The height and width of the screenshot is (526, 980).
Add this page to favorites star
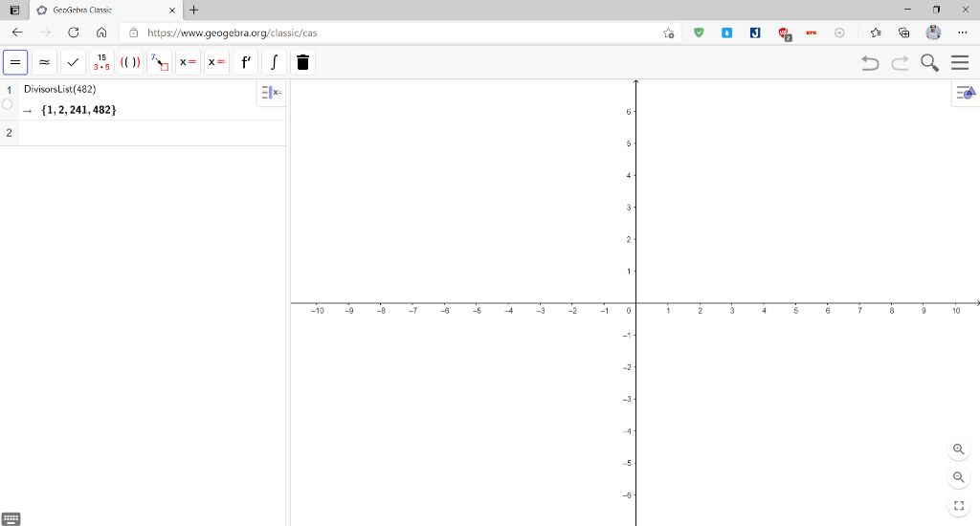(669, 33)
